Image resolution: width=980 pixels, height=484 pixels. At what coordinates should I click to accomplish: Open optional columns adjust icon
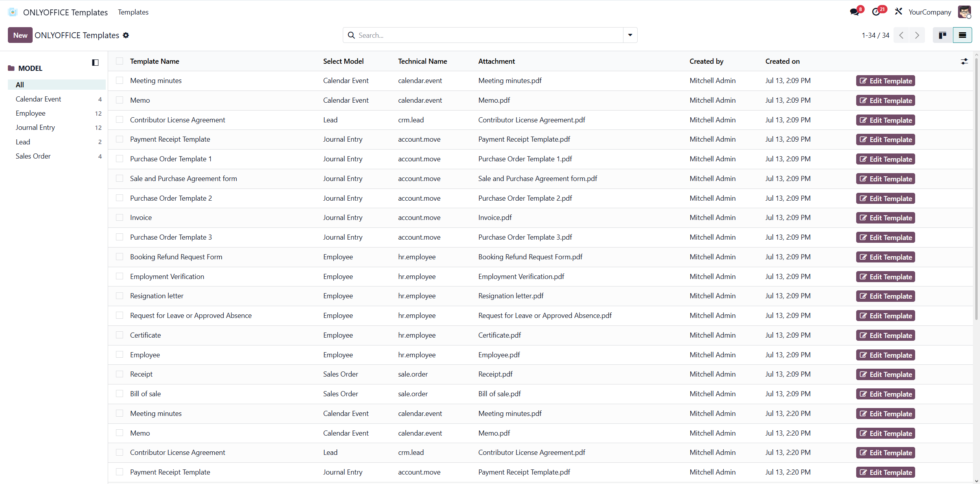coord(964,61)
